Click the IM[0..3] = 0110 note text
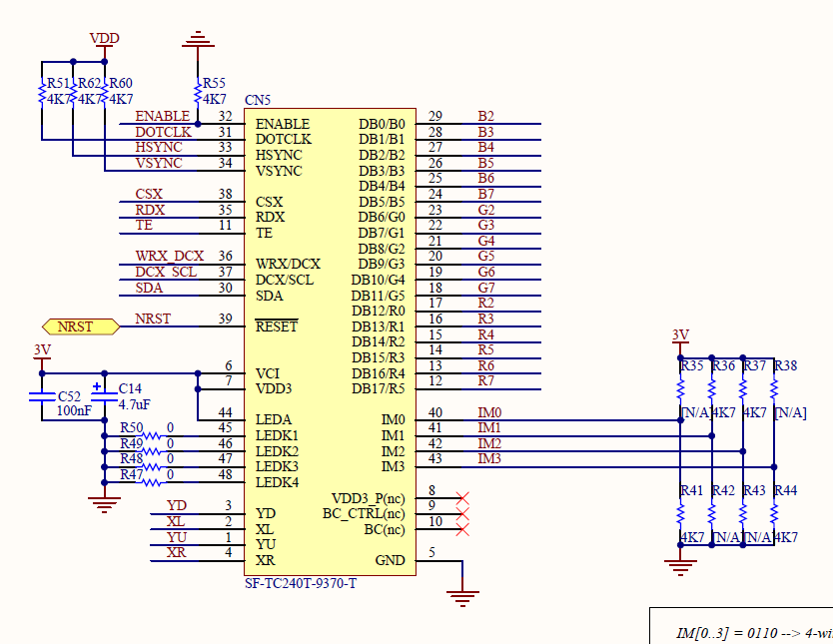 [754, 633]
